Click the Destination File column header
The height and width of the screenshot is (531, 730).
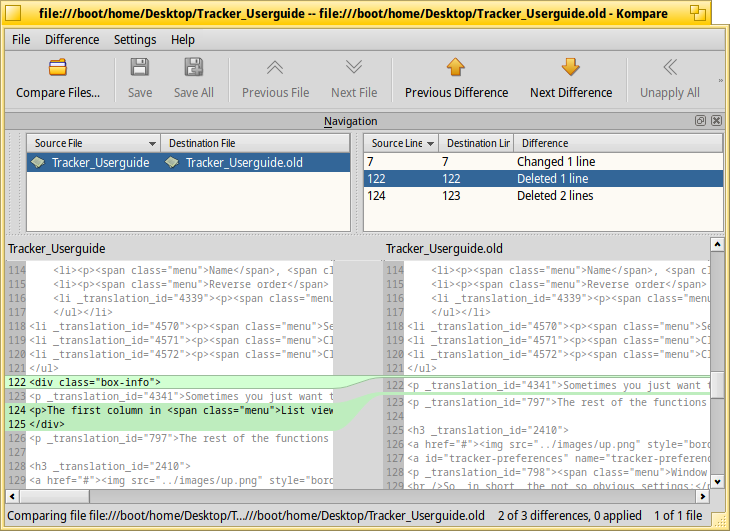point(255,143)
